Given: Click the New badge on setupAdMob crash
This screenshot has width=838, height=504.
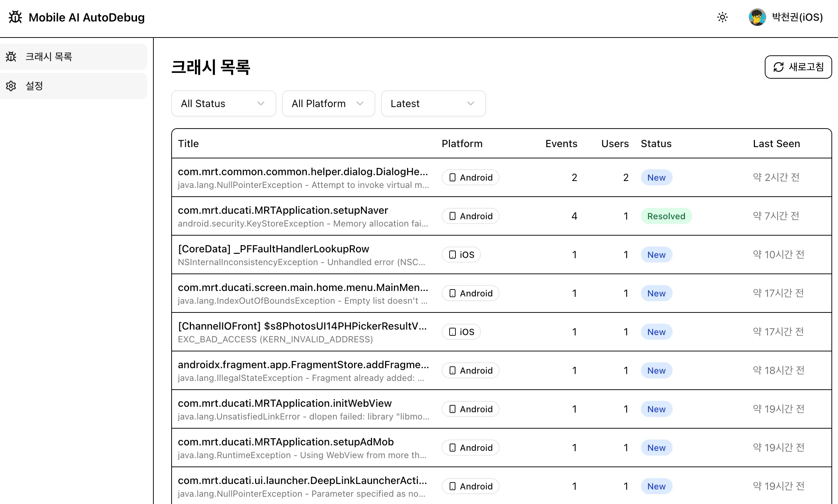Looking at the screenshot, I should (656, 448).
